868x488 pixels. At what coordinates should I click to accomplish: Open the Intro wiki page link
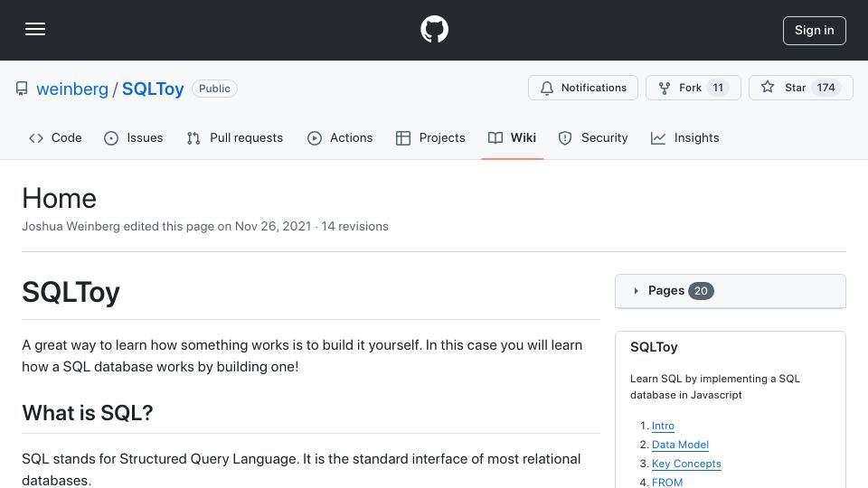tap(663, 426)
